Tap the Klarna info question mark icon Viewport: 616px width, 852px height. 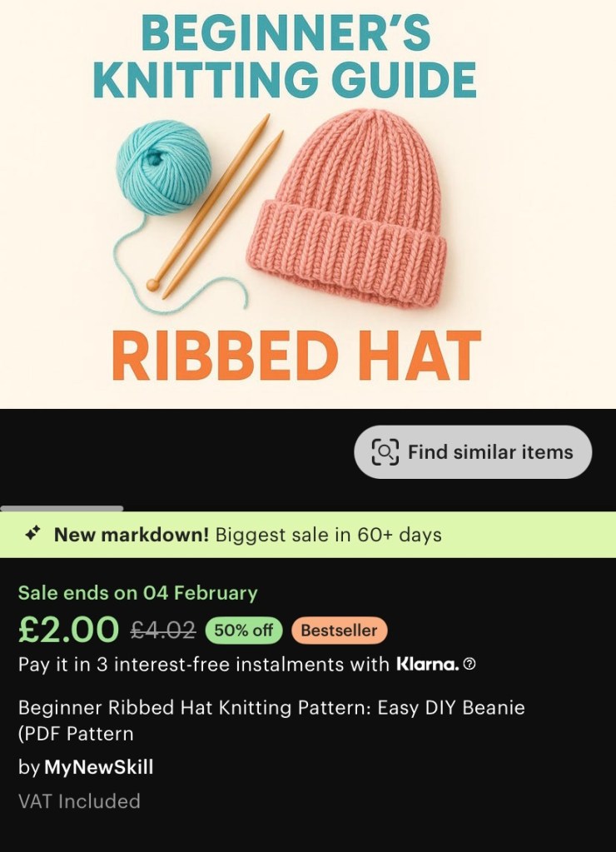[469, 665]
